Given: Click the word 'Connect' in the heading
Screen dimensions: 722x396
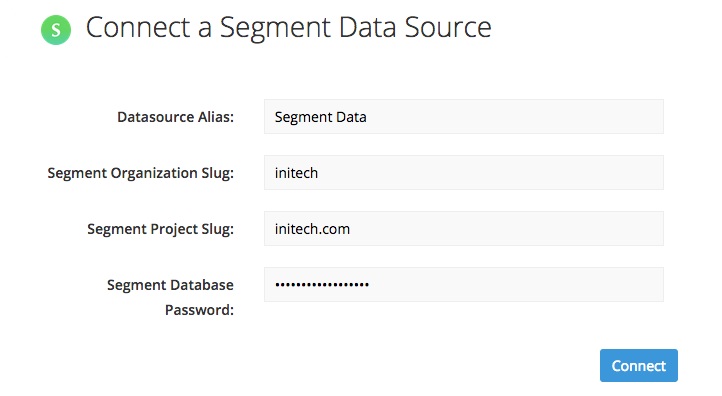Looking at the screenshot, I should click(138, 28).
